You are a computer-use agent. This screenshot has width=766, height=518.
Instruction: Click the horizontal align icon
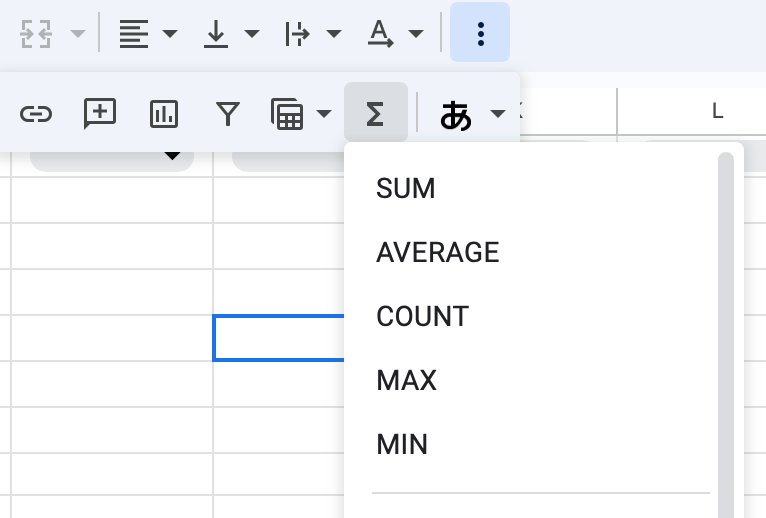(x=134, y=33)
